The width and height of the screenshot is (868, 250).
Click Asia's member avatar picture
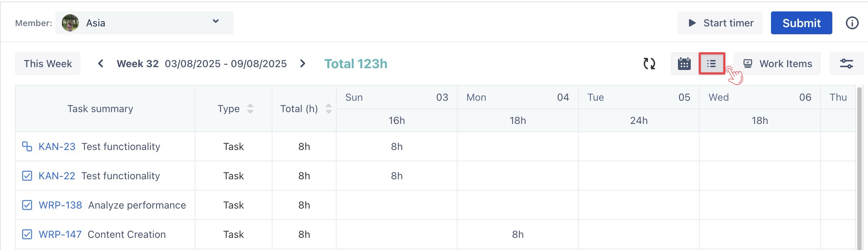point(70,23)
